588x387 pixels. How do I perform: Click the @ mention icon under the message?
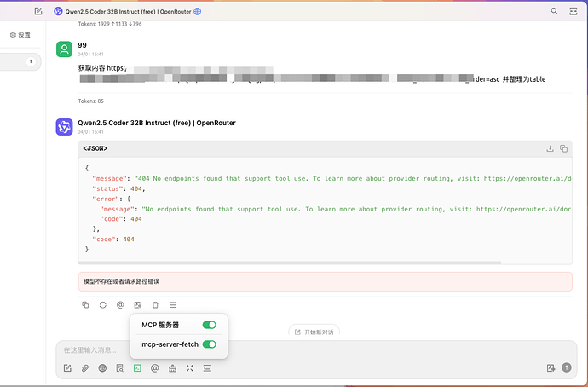[x=120, y=305]
